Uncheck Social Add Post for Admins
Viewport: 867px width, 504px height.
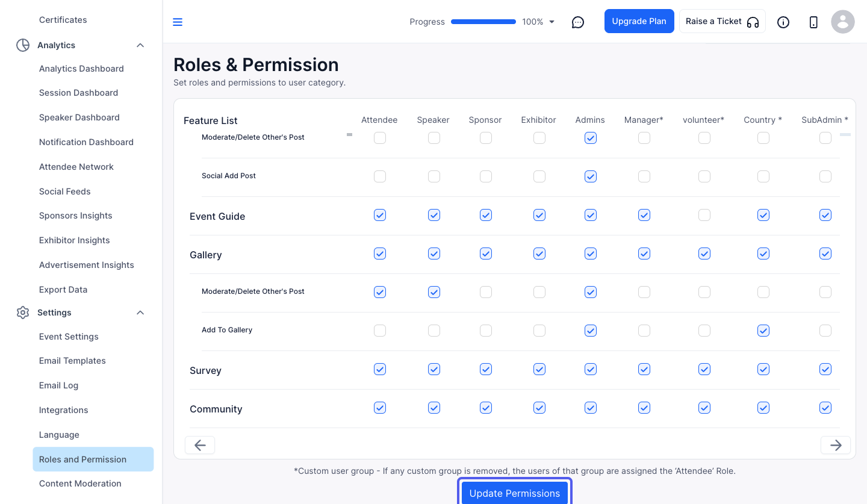(591, 176)
